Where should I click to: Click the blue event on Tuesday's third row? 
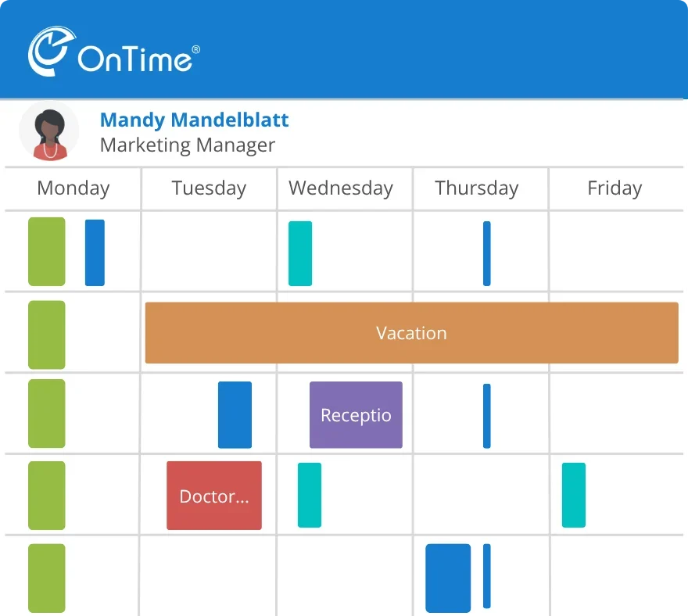point(235,415)
